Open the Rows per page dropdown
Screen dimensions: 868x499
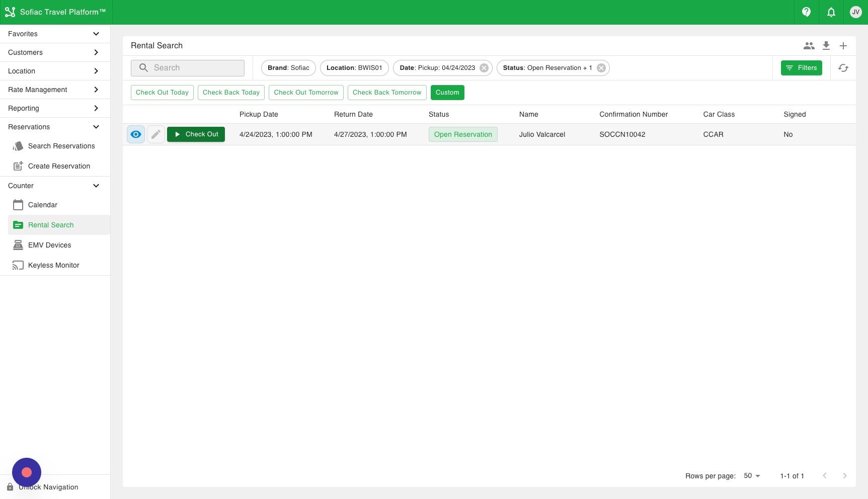pos(752,475)
